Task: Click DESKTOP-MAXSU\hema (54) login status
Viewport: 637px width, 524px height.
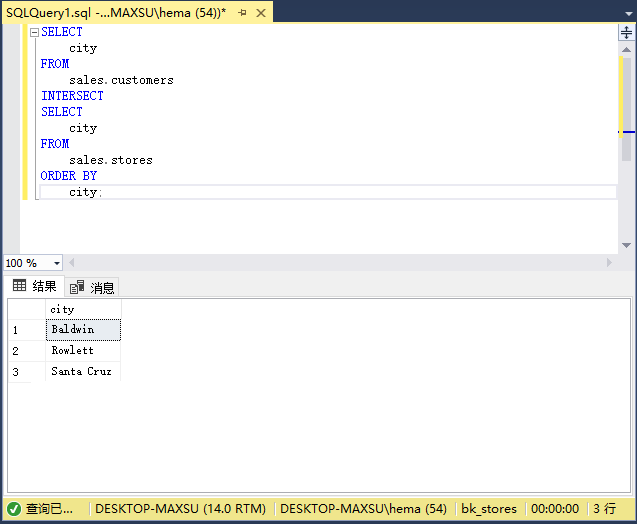Action: click(363, 509)
